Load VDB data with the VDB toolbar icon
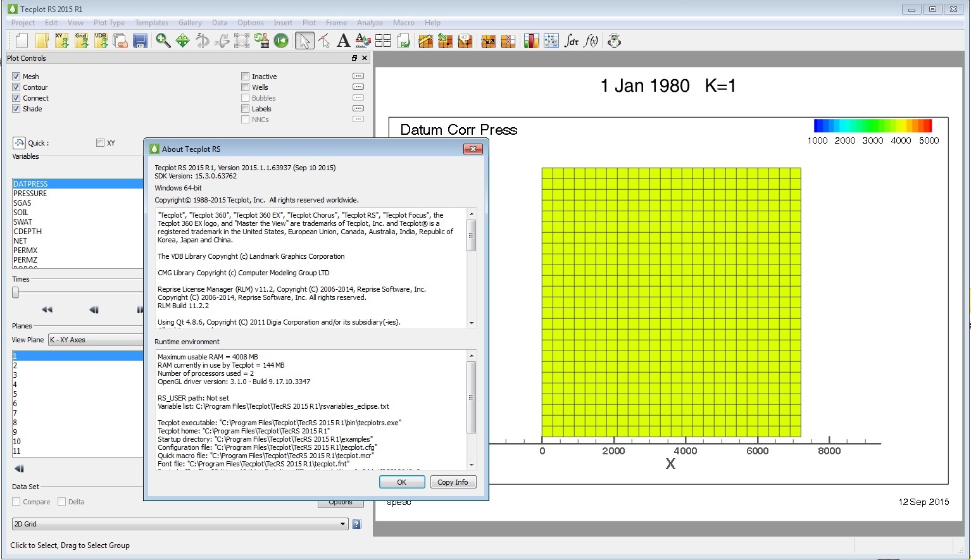Screen dimensions: 971x560 coord(101,41)
